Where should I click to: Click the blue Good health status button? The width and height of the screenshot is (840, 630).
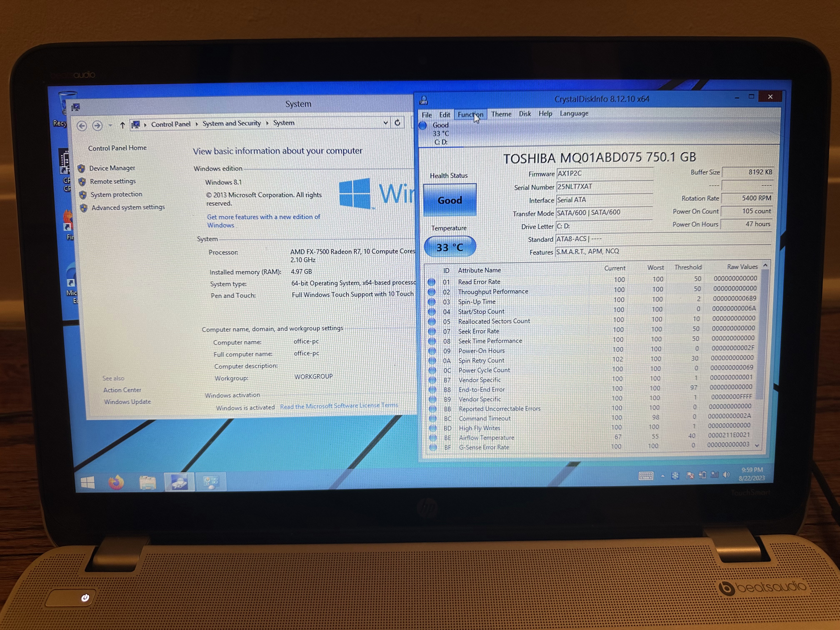pyautogui.click(x=450, y=200)
